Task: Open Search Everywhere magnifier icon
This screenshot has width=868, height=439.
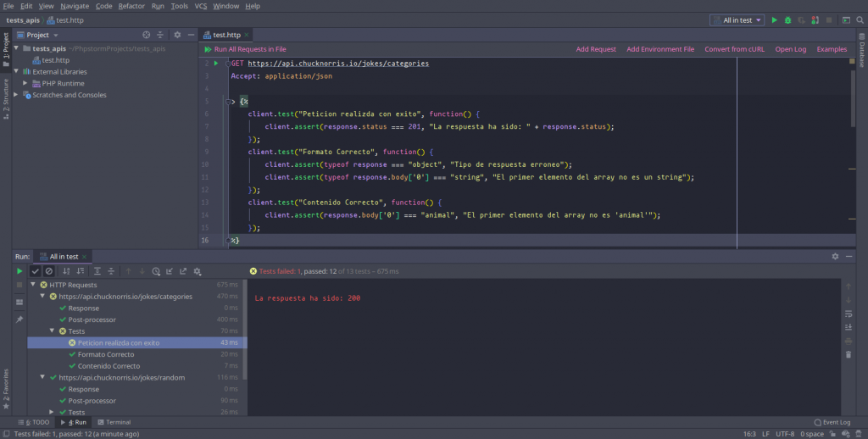Action: (860, 19)
